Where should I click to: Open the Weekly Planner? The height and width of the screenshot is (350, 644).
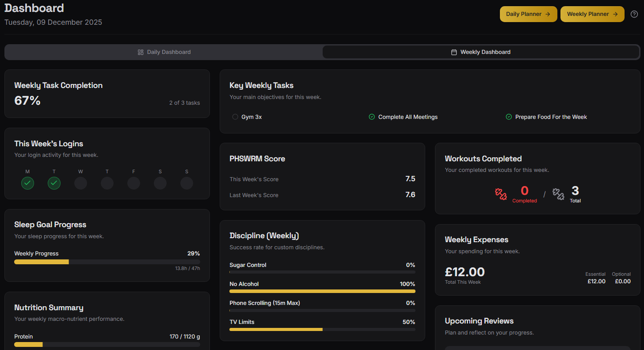click(x=592, y=14)
